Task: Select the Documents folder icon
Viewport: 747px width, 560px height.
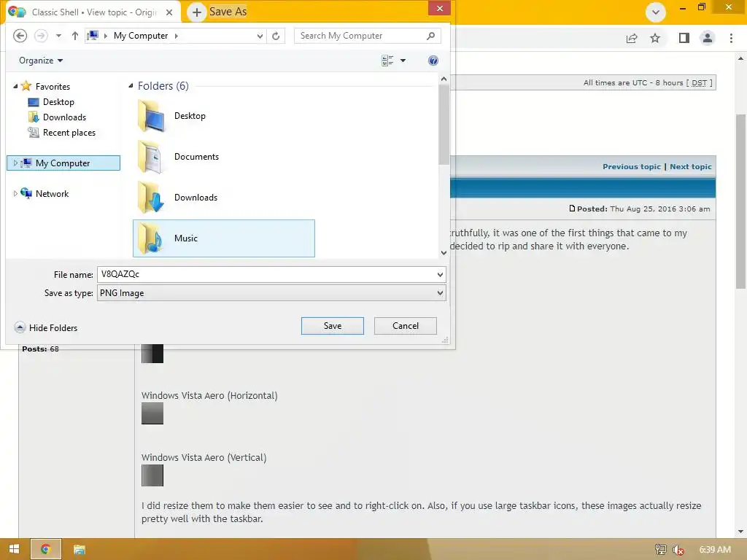Action: [152, 157]
